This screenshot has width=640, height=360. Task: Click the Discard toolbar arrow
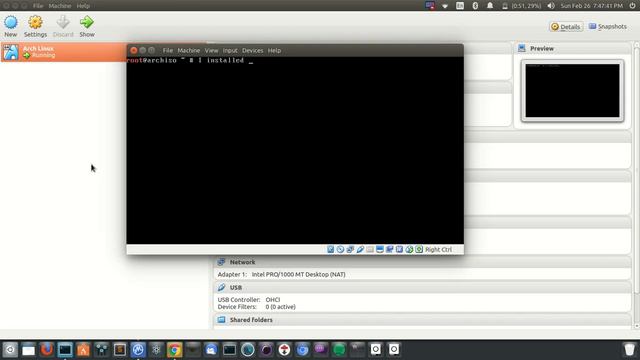point(63,22)
